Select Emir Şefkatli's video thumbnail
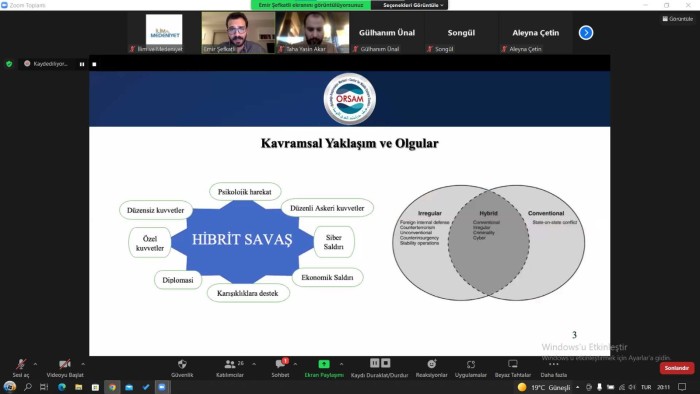700x394 pixels. 238,33
